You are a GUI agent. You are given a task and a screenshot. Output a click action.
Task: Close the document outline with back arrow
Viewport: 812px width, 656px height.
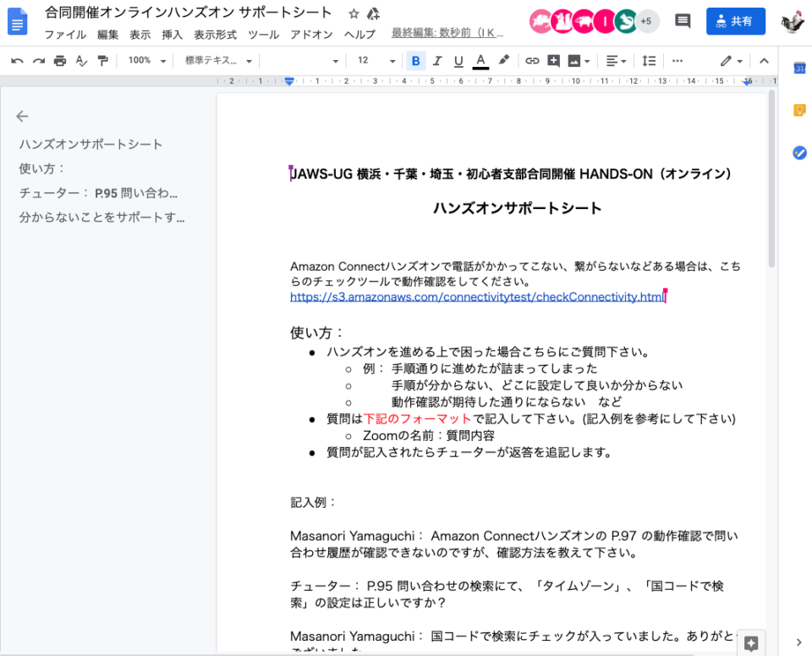point(22,116)
